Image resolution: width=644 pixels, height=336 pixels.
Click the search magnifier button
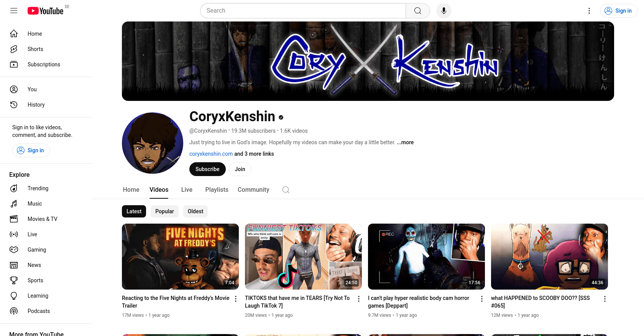[x=418, y=11]
